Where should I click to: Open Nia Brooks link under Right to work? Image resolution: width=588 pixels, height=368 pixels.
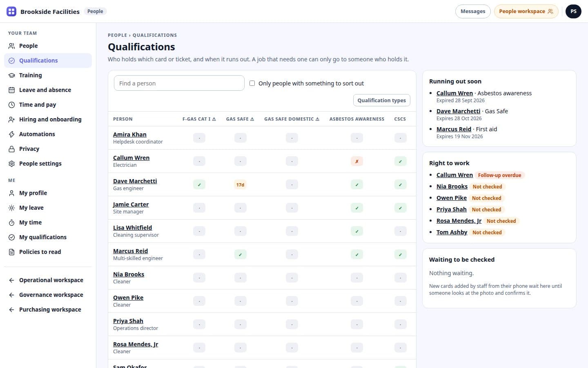tap(452, 186)
